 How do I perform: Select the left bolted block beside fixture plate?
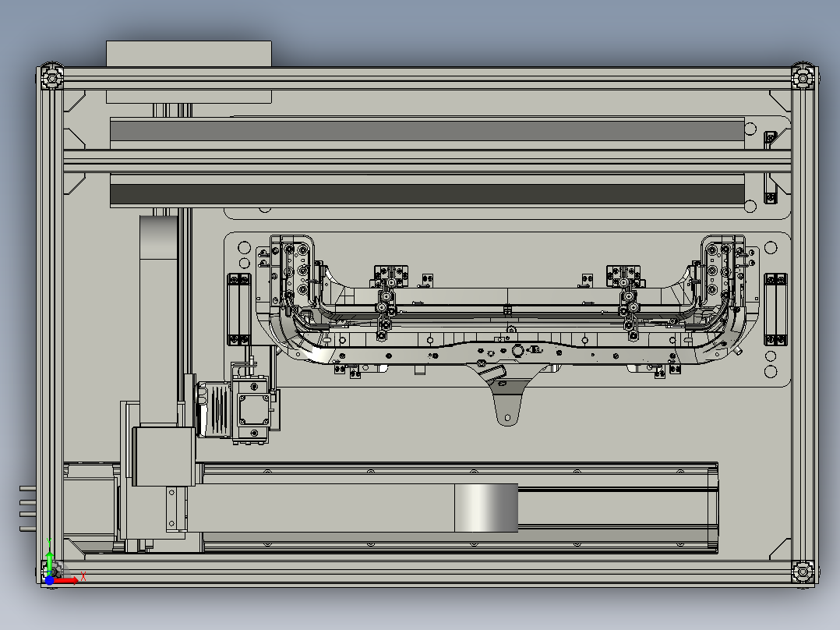pyautogui.click(x=239, y=310)
